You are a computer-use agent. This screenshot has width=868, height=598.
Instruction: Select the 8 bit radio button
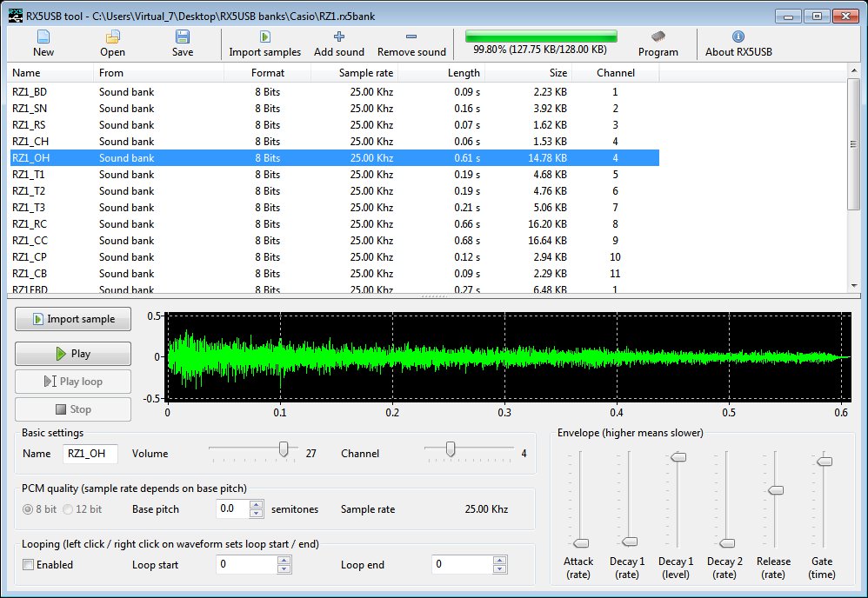click(29, 509)
